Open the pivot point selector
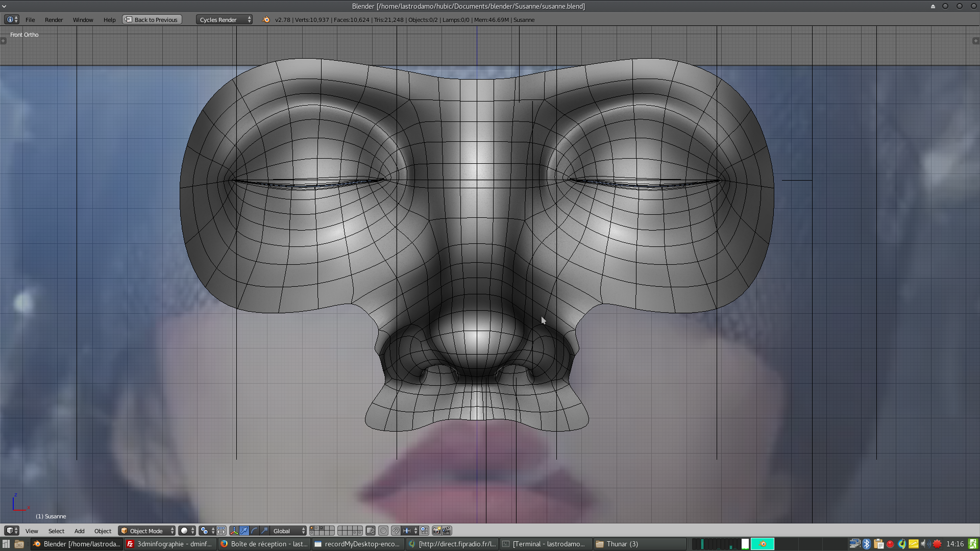The image size is (980, 551). coord(207,531)
